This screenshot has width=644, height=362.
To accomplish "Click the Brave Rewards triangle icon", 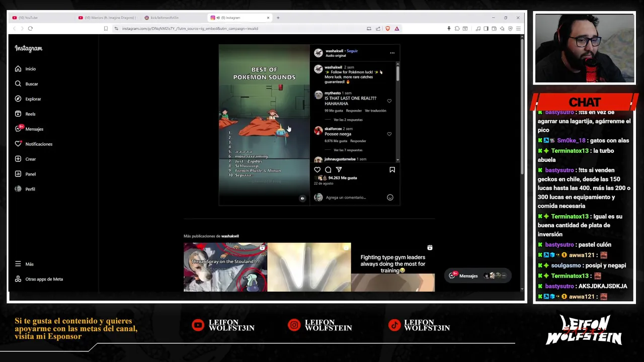I will (x=397, y=29).
